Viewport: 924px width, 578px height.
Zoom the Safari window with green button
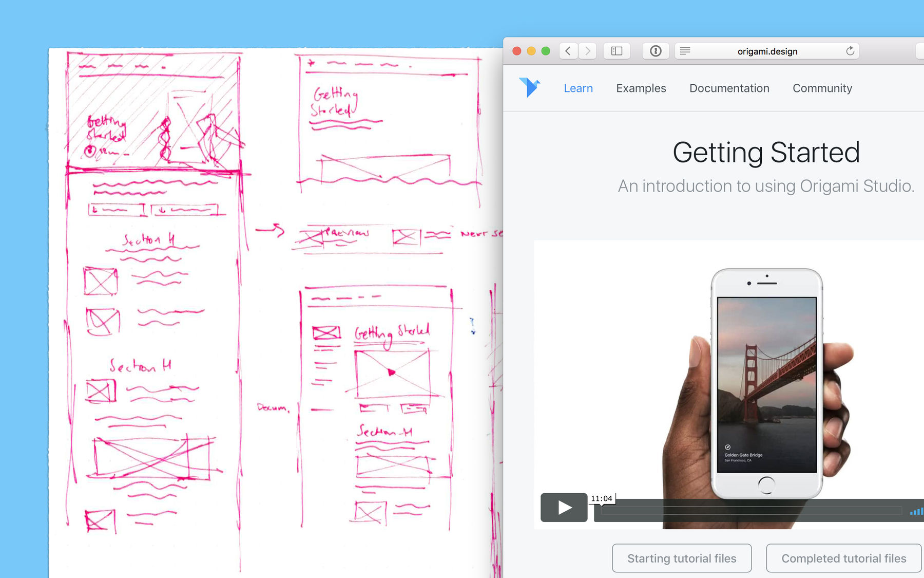coord(546,51)
